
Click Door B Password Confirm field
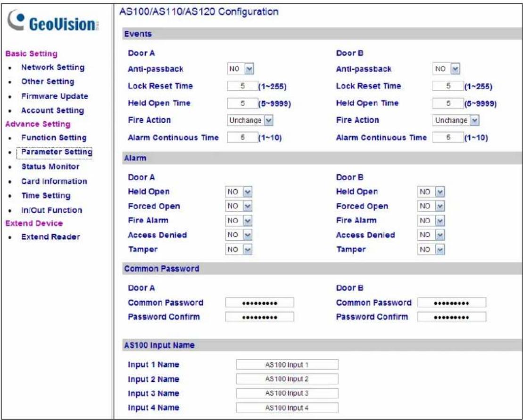(452, 317)
